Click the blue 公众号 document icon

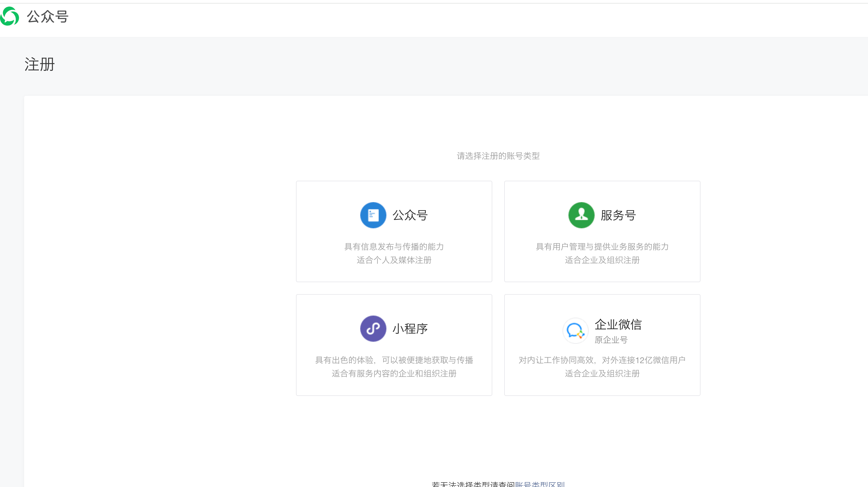373,215
